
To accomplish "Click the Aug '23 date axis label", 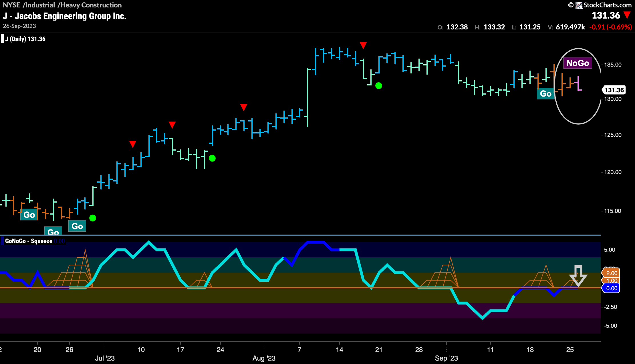I will point(264,358).
